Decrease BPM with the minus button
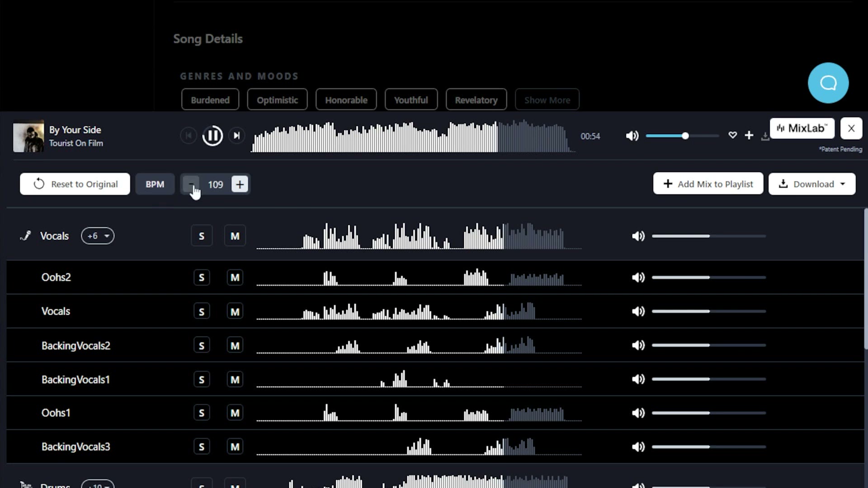Image resolution: width=868 pixels, height=488 pixels. 191,184
